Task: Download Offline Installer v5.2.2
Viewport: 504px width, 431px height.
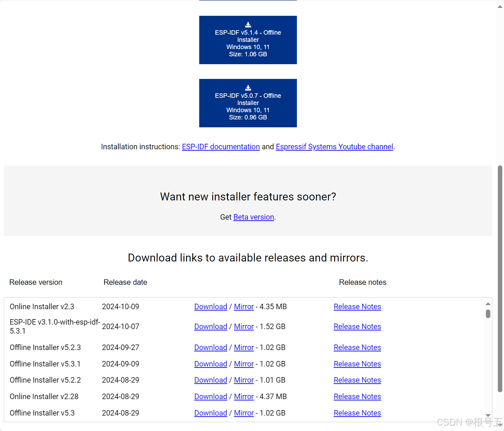Action: (x=211, y=380)
